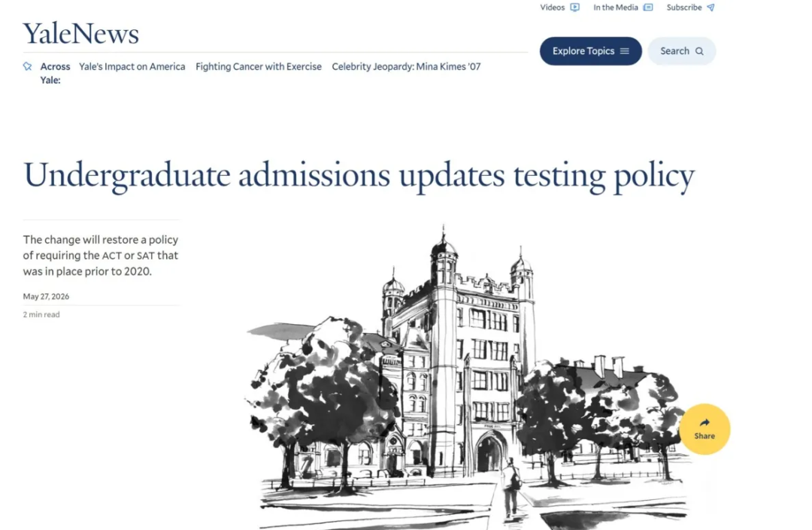The image size is (812, 530).
Task: Click the May 27, 2026 date
Action: (x=46, y=296)
